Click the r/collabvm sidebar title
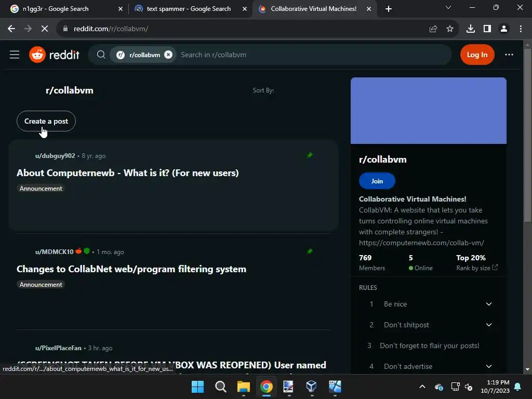Image resolution: width=532 pixels, height=399 pixels. click(x=383, y=159)
